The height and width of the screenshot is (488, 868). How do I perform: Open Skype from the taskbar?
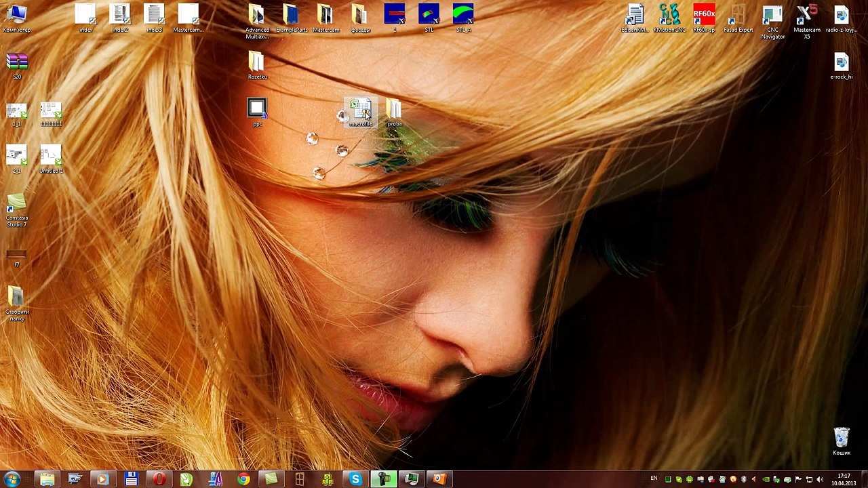355,479
